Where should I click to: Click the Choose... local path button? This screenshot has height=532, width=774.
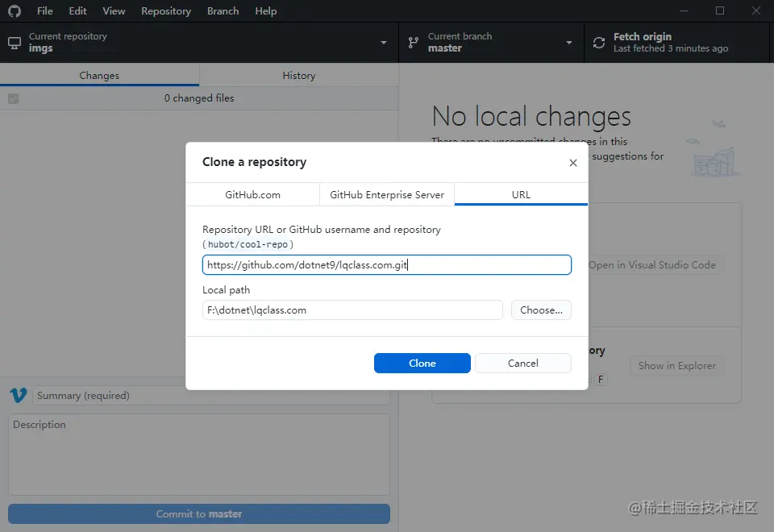point(541,310)
